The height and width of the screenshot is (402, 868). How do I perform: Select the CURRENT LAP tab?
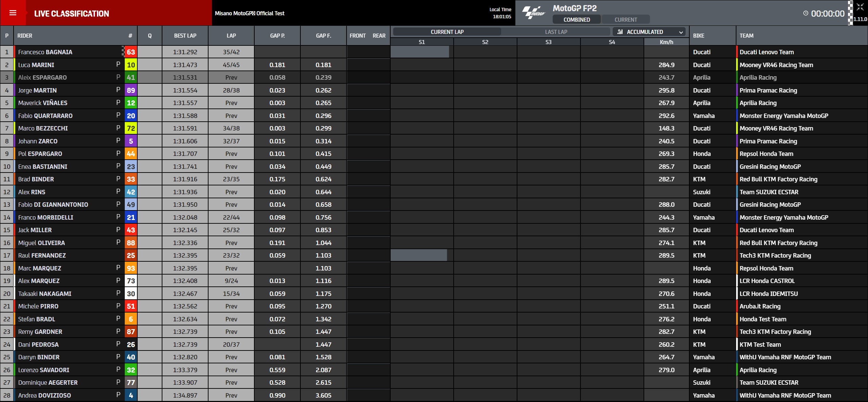pyautogui.click(x=447, y=32)
